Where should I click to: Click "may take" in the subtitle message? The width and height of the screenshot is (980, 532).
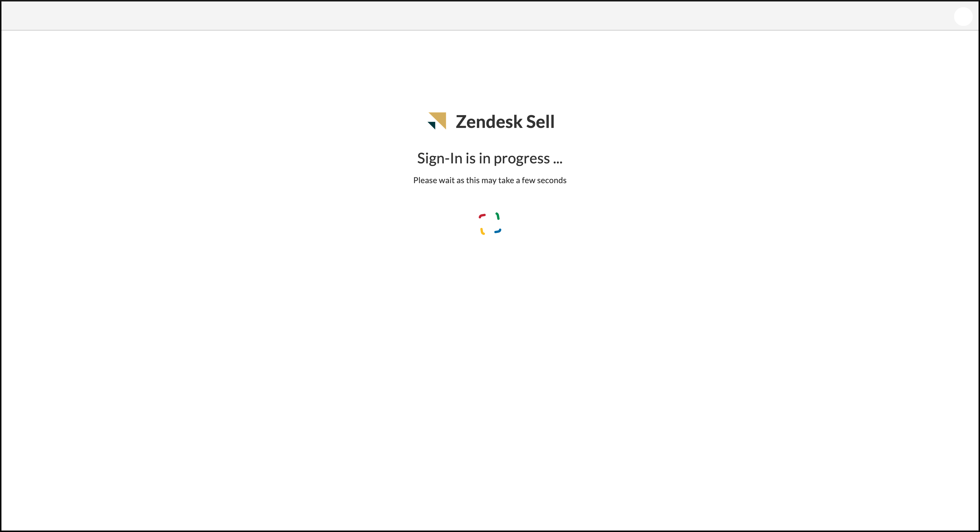click(498, 180)
